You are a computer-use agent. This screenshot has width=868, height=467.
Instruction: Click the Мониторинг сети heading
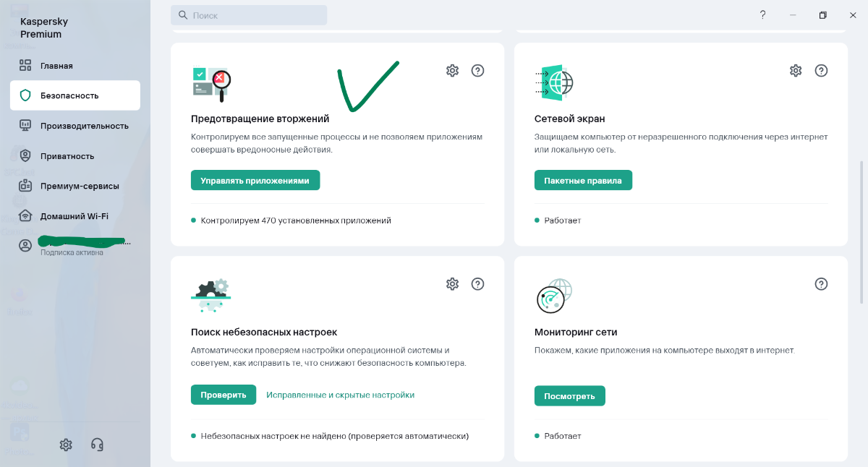[576, 332]
